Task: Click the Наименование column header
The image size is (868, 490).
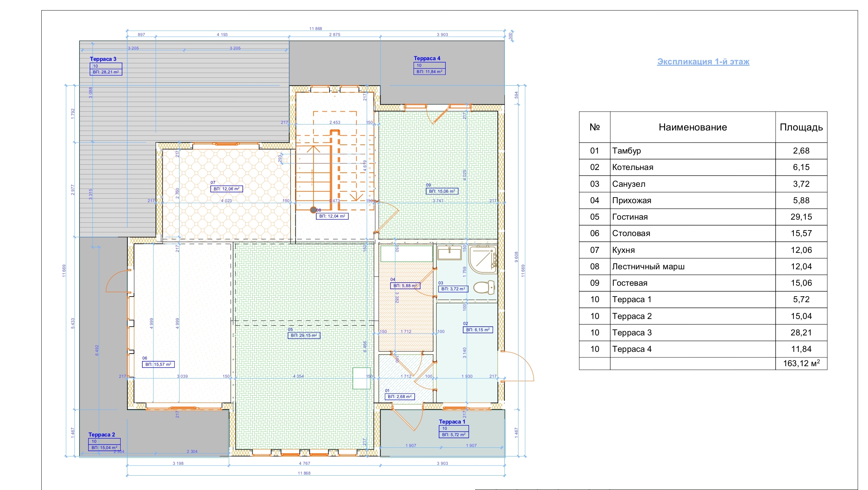Action: pos(692,127)
